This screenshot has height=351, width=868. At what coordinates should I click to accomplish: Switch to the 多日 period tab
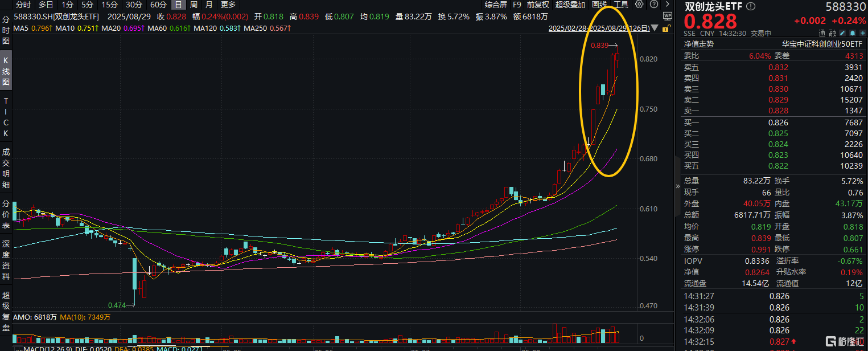[x=46, y=5]
